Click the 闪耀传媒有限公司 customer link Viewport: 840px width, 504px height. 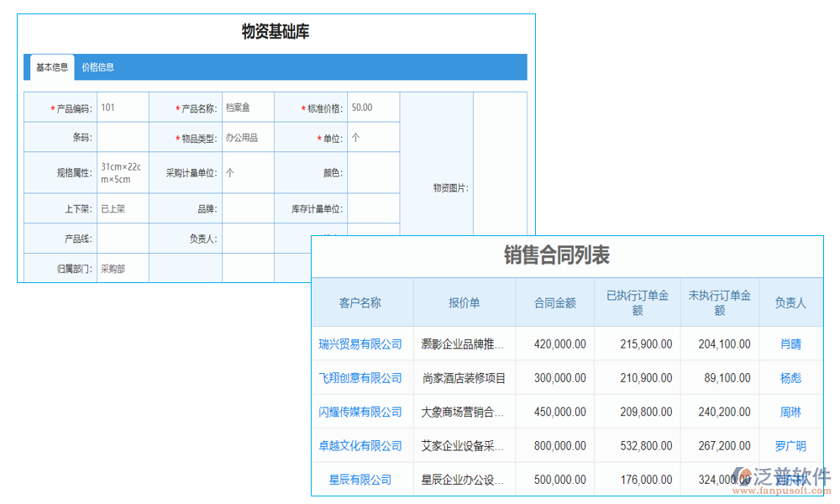[362, 412]
